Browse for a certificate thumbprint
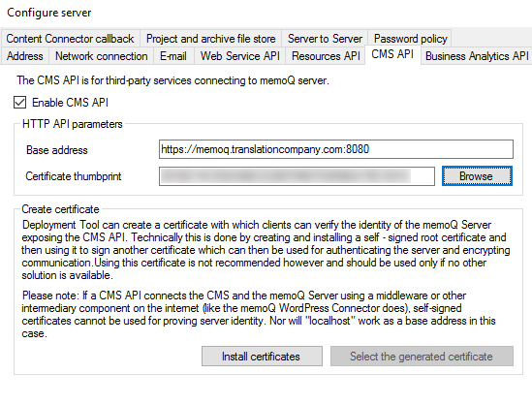Viewport: 532px width, 405px height. point(477,176)
